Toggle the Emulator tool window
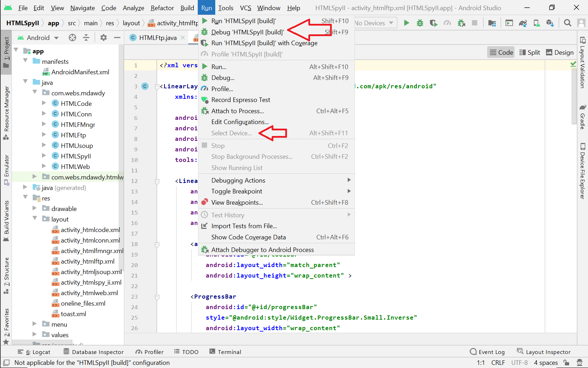588x368 pixels. [6, 170]
